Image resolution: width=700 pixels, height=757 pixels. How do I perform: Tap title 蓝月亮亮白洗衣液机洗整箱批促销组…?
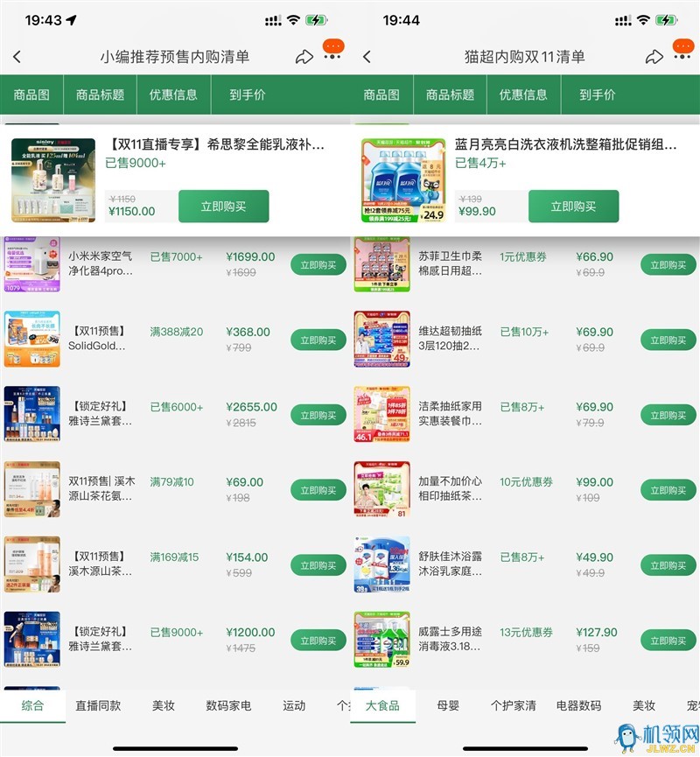pyautogui.click(x=565, y=144)
